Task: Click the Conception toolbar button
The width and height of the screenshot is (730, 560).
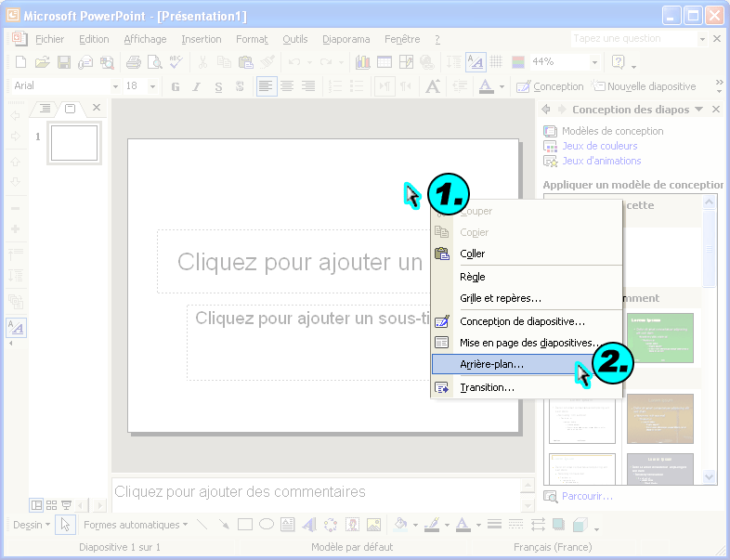Action: 550,86
